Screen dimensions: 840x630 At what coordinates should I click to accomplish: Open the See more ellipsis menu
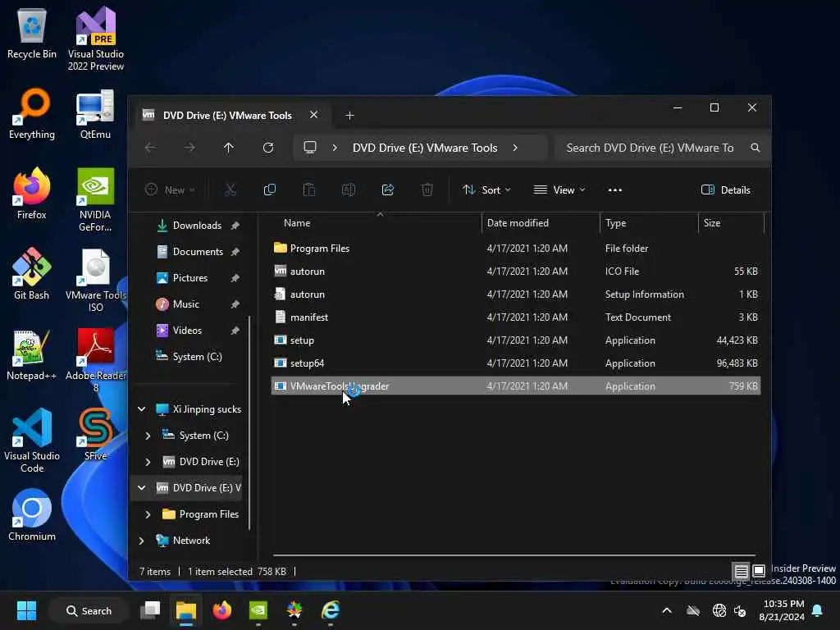615,189
